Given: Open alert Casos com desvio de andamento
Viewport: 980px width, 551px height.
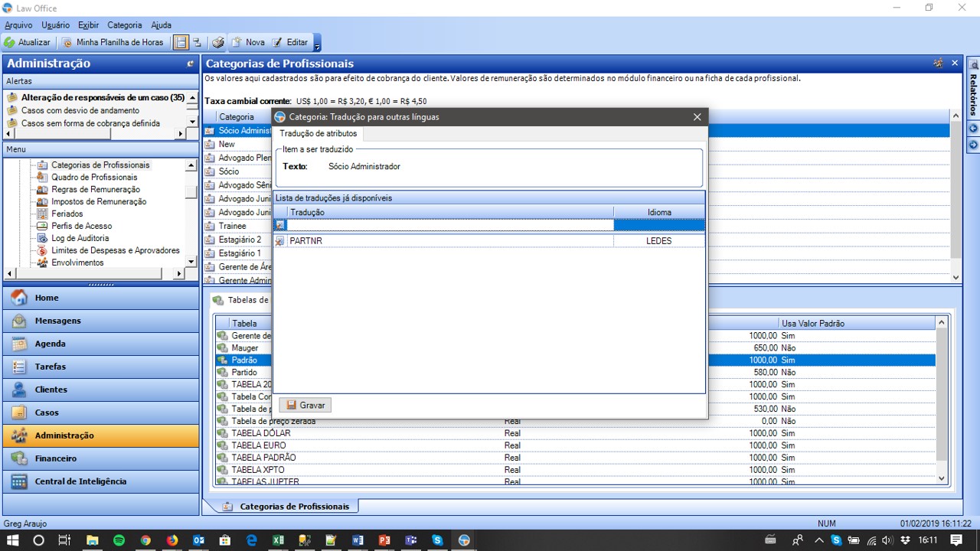Looking at the screenshot, I should (x=80, y=110).
